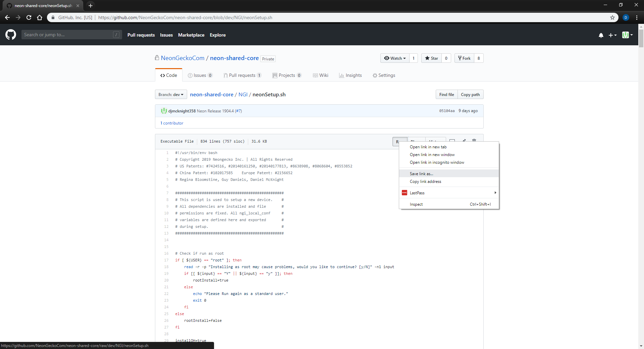
Task: Click LastPass icon in context menu
Action: [405, 193]
